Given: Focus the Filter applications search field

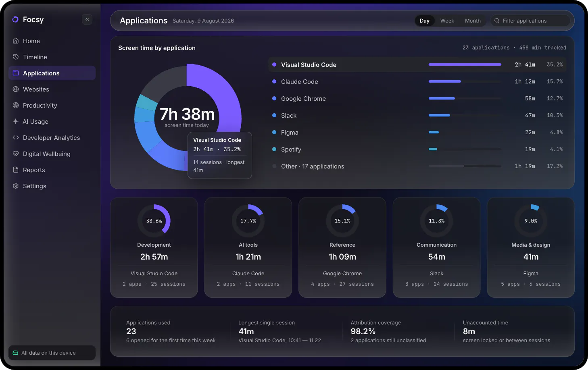Looking at the screenshot, I should (x=530, y=21).
